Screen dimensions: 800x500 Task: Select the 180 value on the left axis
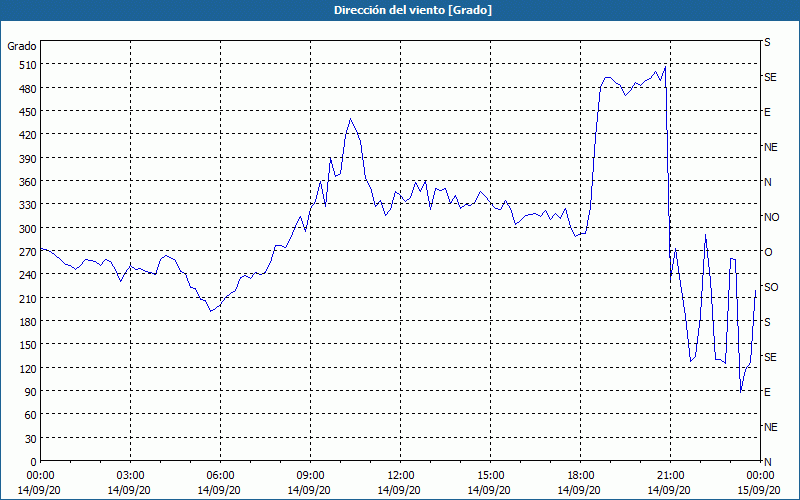[x=28, y=321]
